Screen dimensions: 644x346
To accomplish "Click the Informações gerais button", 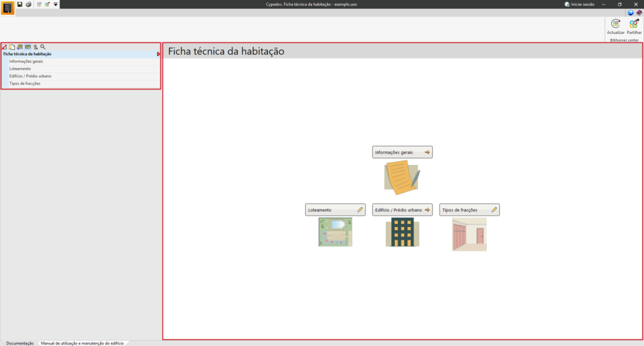I will [x=402, y=152].
